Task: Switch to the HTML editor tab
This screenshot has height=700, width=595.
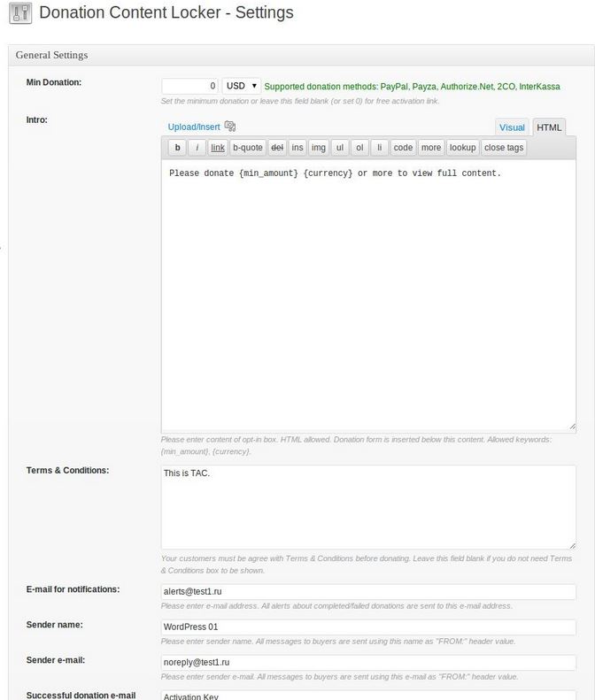Action: [549, 127]
